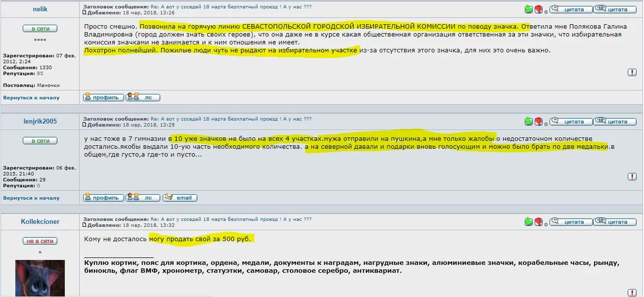Click the vote count 0 beside lenjrik2005's minus icon
The image size is (644, 297).
pyautogui.click(x=546, y=124)
